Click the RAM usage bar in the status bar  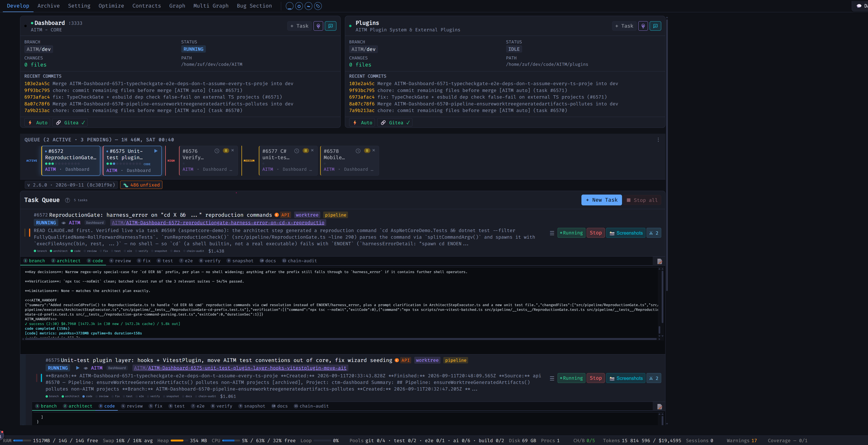22,441
